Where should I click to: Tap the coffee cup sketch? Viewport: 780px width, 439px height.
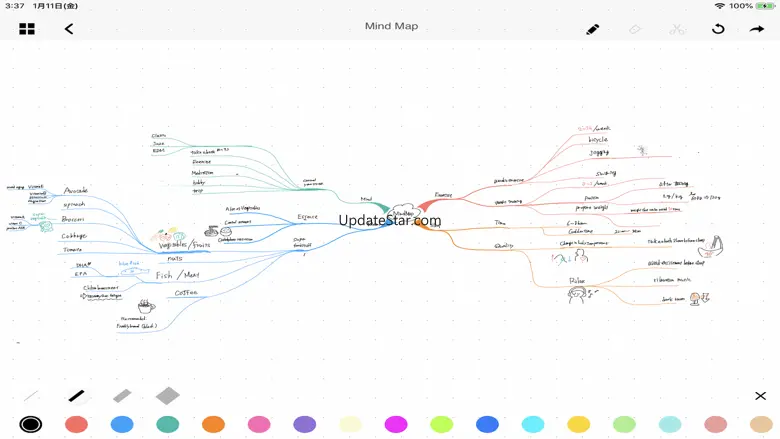(x=146, y=306)
